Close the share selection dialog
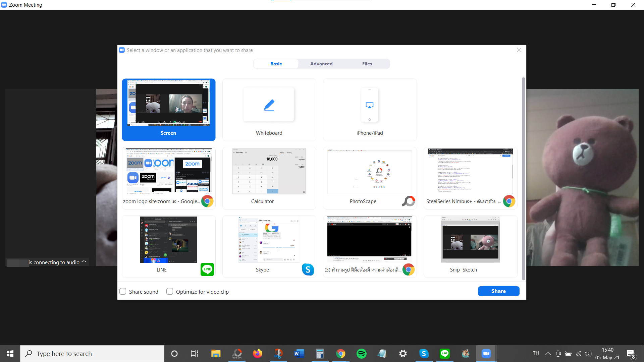The height and width of the screenshot is (362, 644). pos(519,50)
